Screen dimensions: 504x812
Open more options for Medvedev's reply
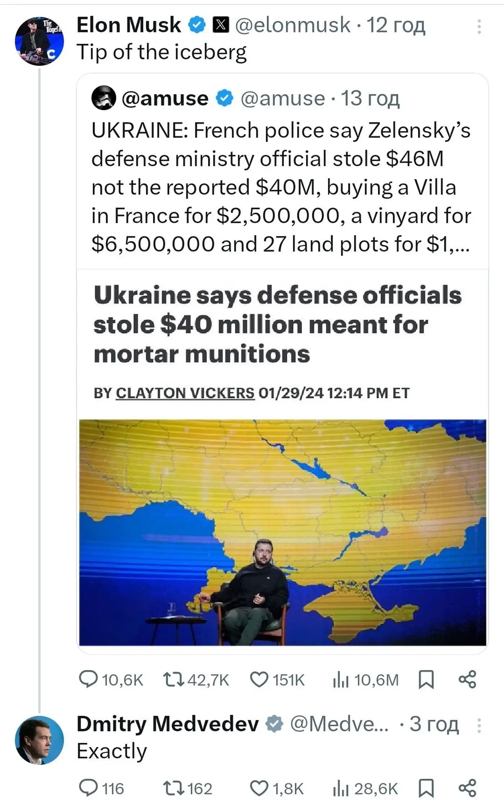[479, 725]
